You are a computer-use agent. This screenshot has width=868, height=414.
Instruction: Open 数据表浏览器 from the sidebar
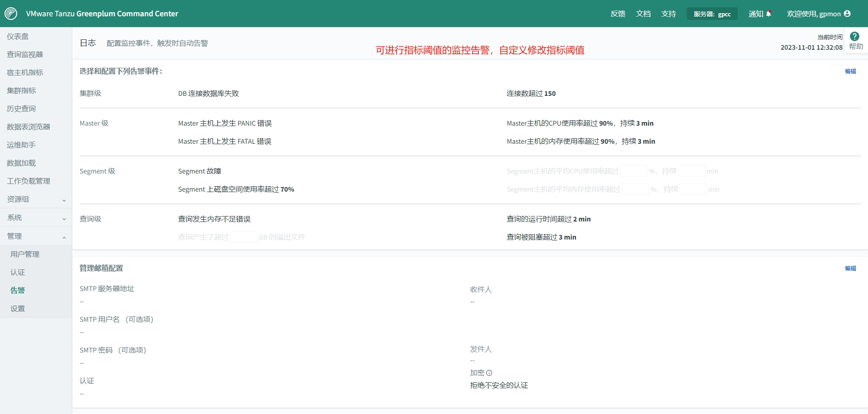28,127
